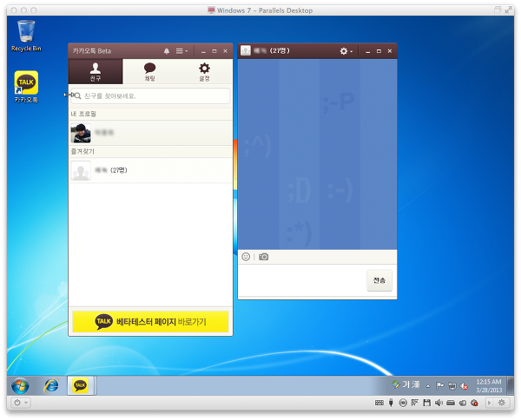Toggle Korean input mode 가 in language bar

(406, 384)
